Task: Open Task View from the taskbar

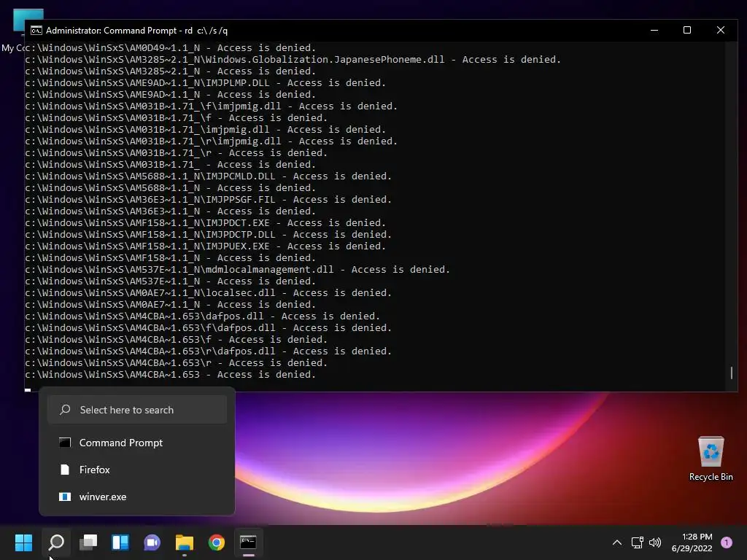Action: point(88,542)
